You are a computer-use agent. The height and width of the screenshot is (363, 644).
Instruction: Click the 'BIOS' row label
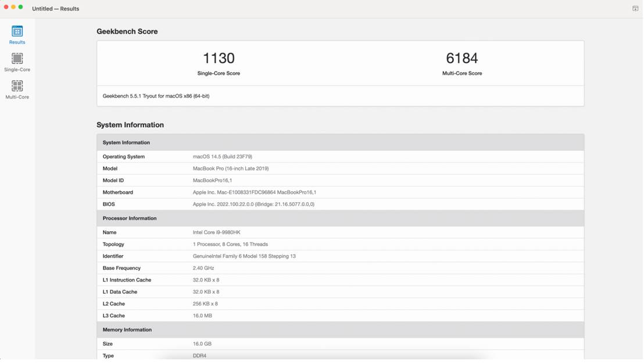(x=109, y=204)
